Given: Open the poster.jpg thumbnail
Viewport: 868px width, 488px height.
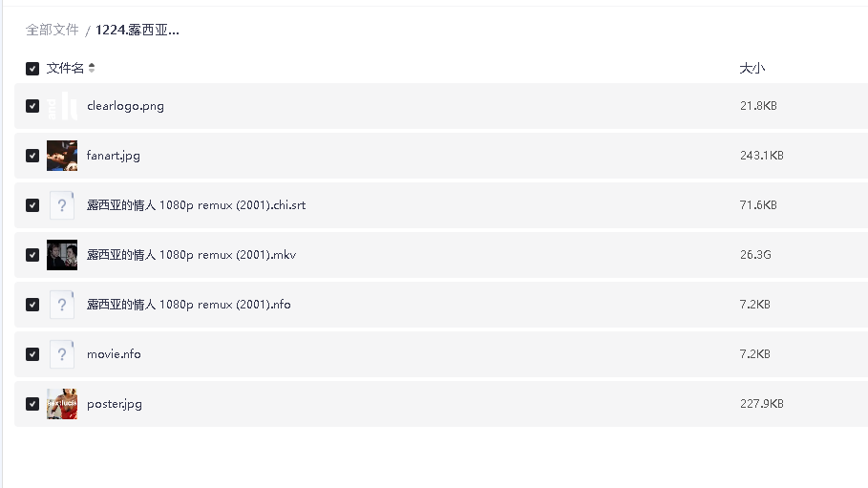Looking at the screenshot, I should click(x=62, y=404).
